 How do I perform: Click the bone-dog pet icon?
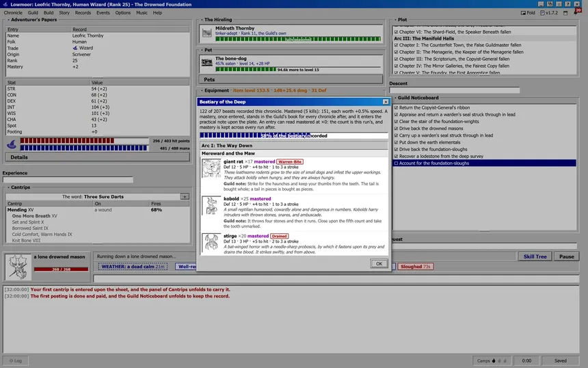coord(206,63)
